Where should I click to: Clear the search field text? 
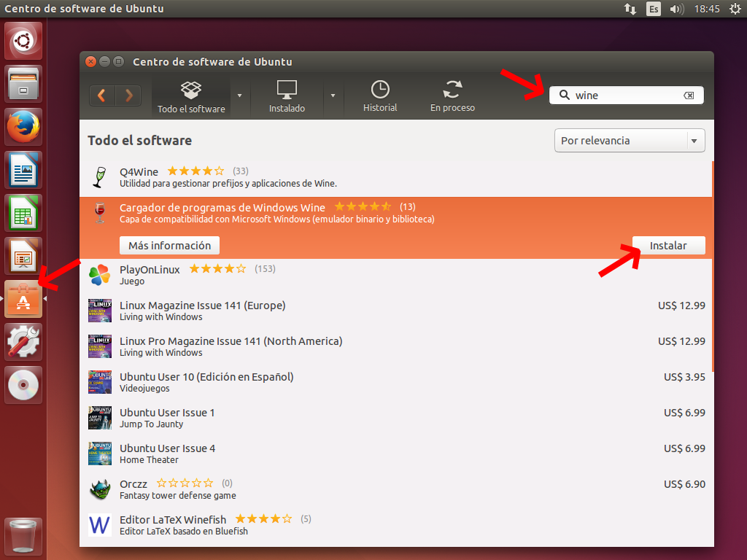click(x=689, y=96)
